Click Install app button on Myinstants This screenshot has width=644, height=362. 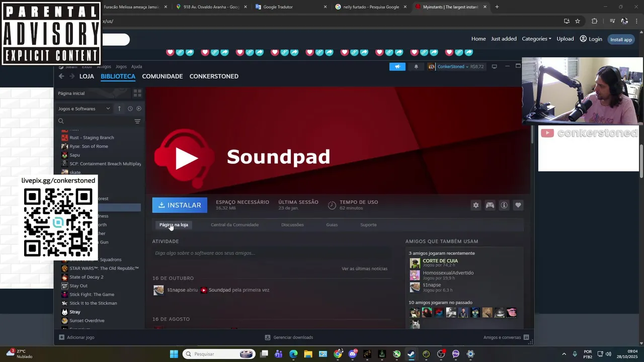coord(621,39)
